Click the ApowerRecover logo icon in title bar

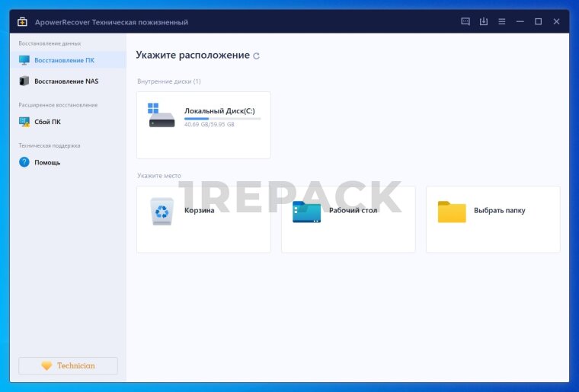[x=23, y=22]
